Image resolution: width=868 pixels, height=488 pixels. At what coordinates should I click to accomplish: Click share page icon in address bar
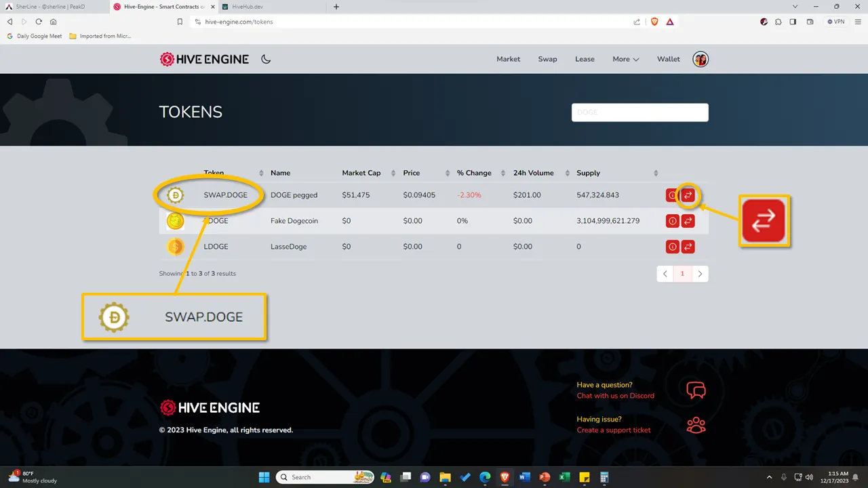(637, 22)
